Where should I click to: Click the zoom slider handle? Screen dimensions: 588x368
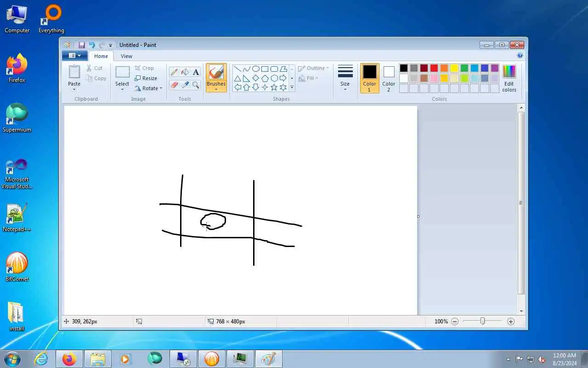[482, 321]
